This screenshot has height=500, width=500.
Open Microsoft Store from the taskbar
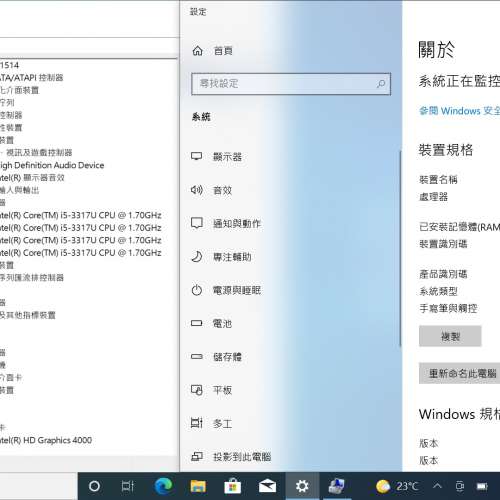pos(233,486)
